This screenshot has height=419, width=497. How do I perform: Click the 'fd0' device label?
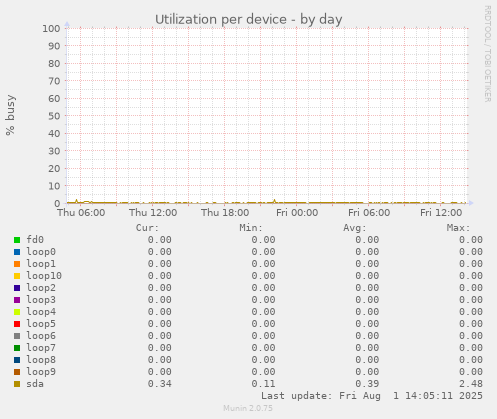click(x=35, y=240)
